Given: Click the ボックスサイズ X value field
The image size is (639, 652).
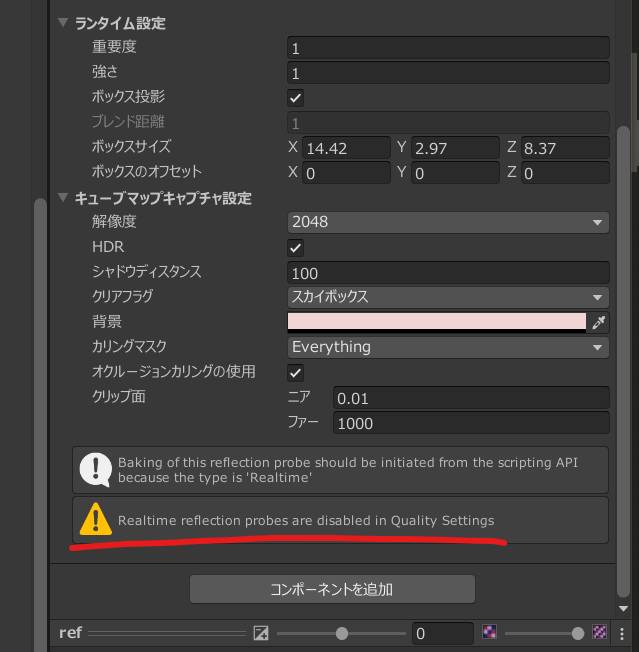Looking at the screenshot, I should (x=347, y=148).
